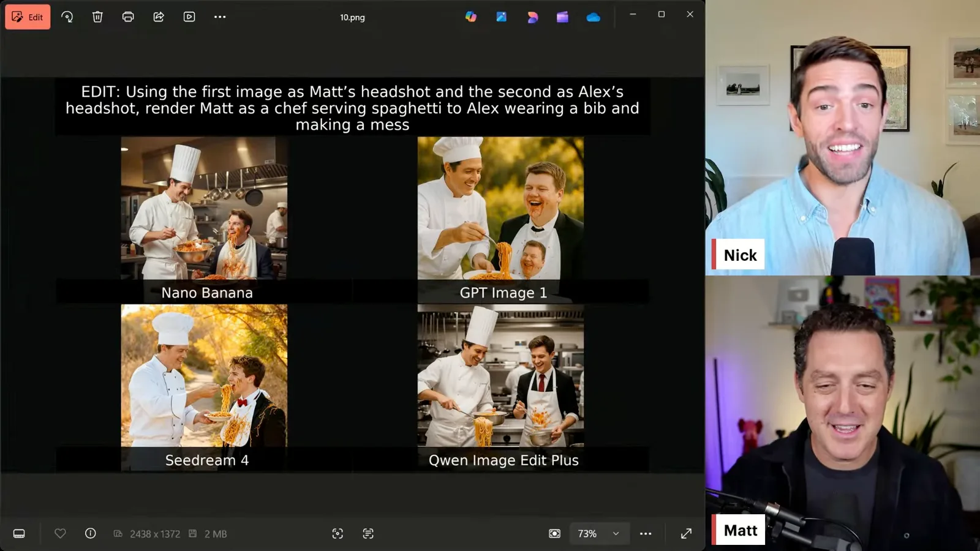The width and height of the screenshot is (980, 551).
Task: Click the 2 MB file size text
Action: 216,534
